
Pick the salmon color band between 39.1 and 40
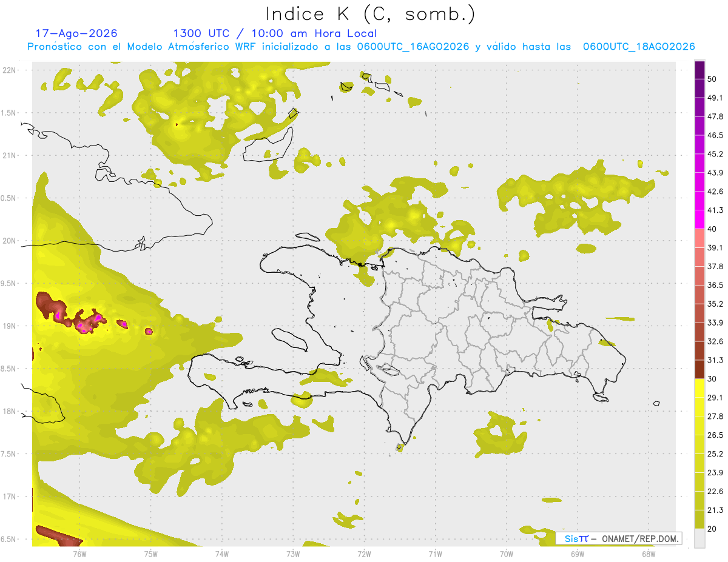pos(699,239)
